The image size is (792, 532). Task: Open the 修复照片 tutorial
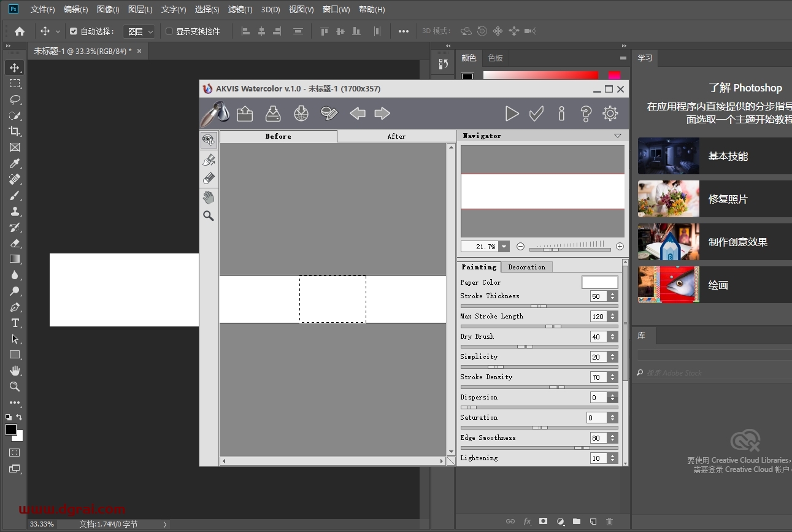click(715, 199)
